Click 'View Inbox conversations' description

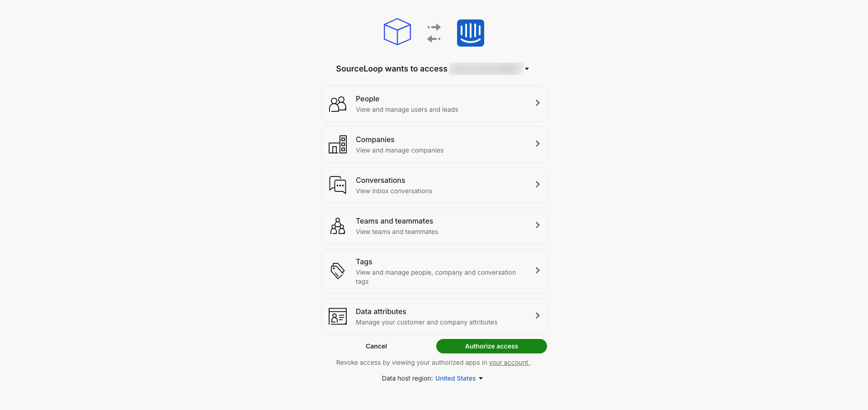(394, 191)
